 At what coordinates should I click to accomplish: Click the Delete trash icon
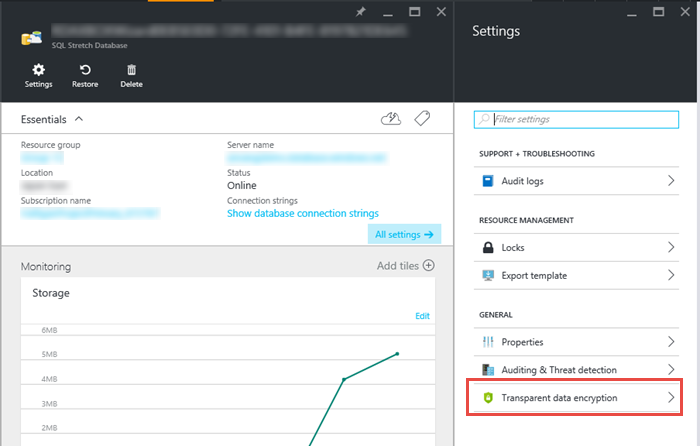(x=131, y=70)
